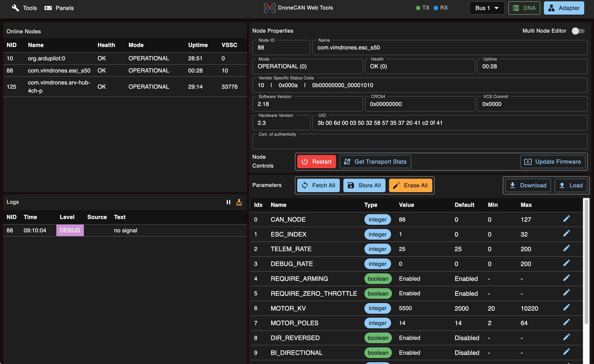The width and height of the screenshot is (594, 364).
Task: Click the MOTOR_KV value 5500
Action: coord(405,308)
